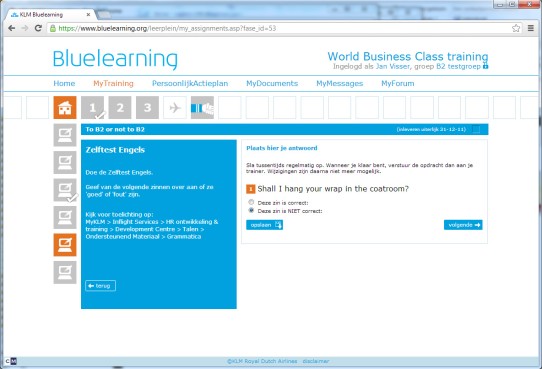This screenshot has width=542, height=369.
Task: Click 'Ingelogd als Jan Visser' text
Action: tap(371, 66)
